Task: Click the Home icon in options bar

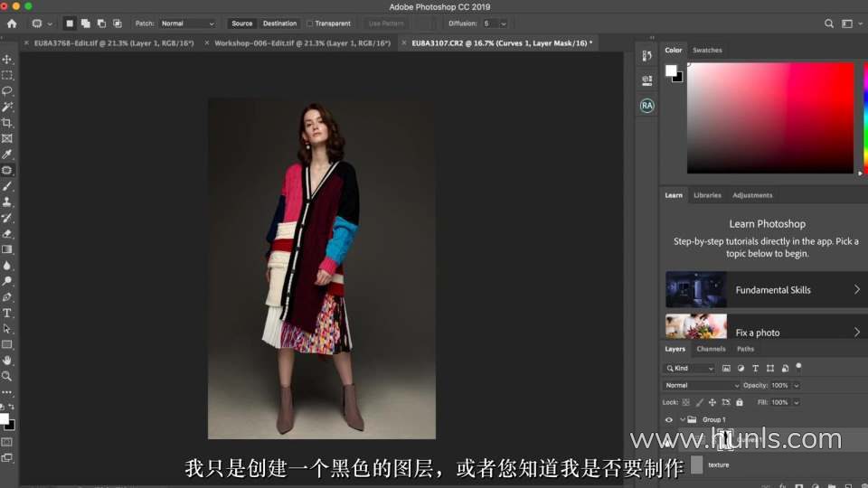Action: [x=12, y=23]
